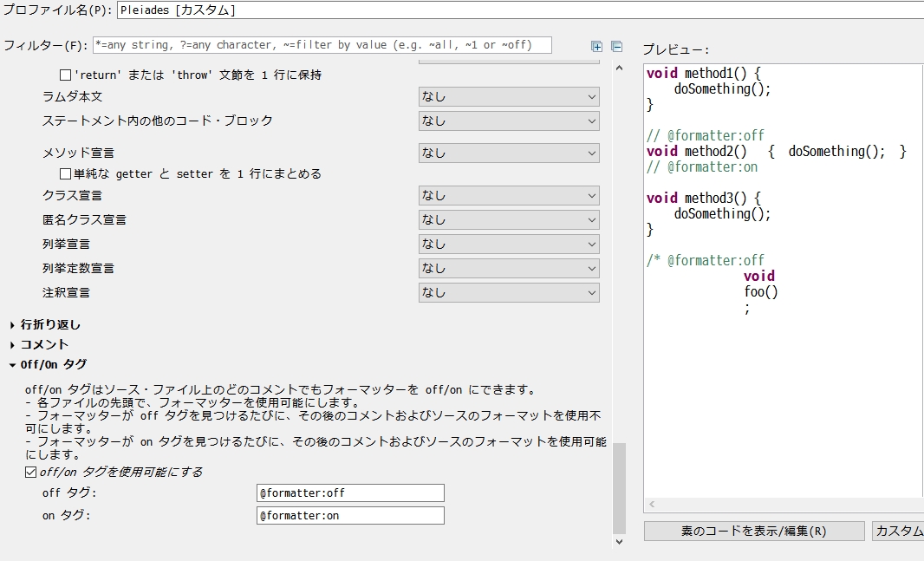Screen dimensions: 924x561
Task: Click '/* @formatter:off' comment in preview
Action: click(706, 260)
